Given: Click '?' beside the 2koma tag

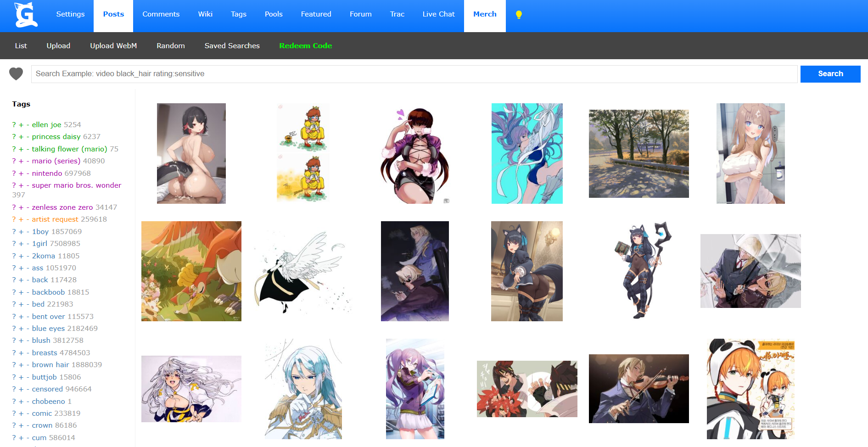Looking at the screenshot, I should pyautogui.click(x=14, y=256).
